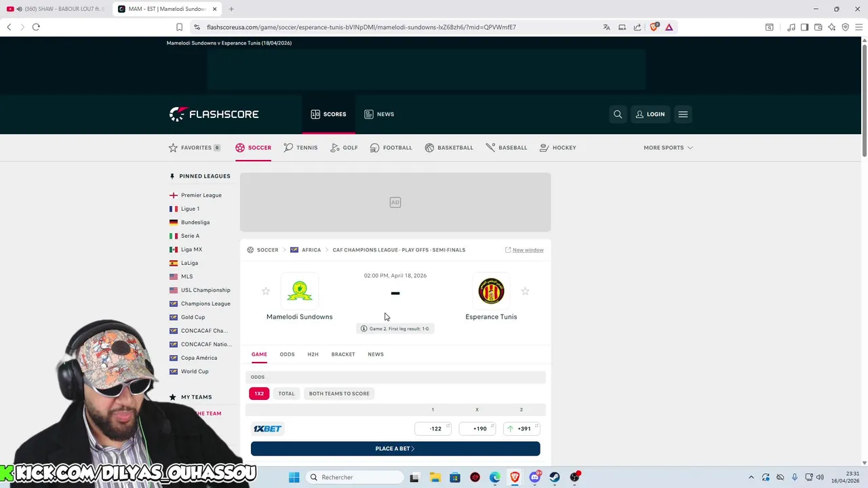The width and height of the screenshot is (868, 488).
Task: Open the Brave Shields lion icon
Action: [654, 27]
